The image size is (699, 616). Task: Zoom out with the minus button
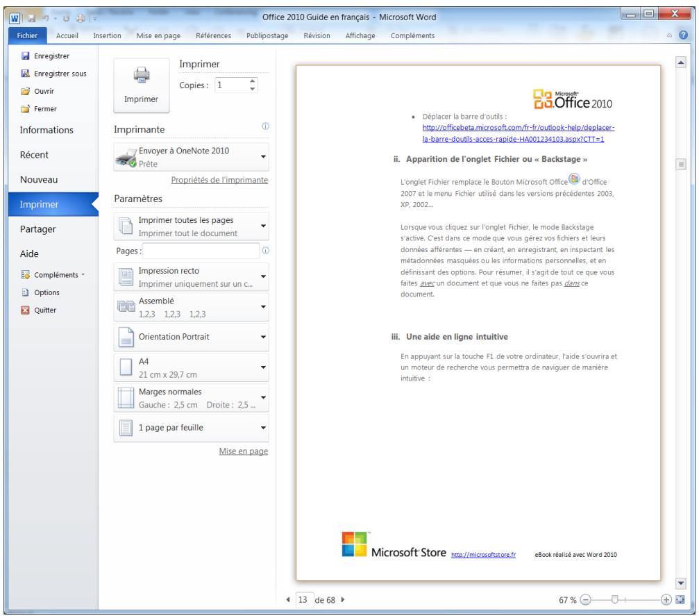click(x=586, y=600)
